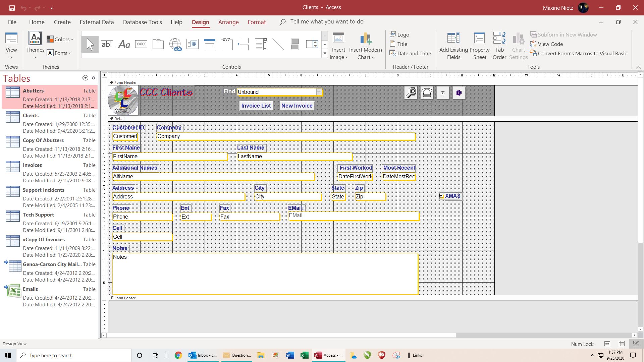644x362 pixels.
Task: Open the Database Tools tab
Action: tap(143, 22)
